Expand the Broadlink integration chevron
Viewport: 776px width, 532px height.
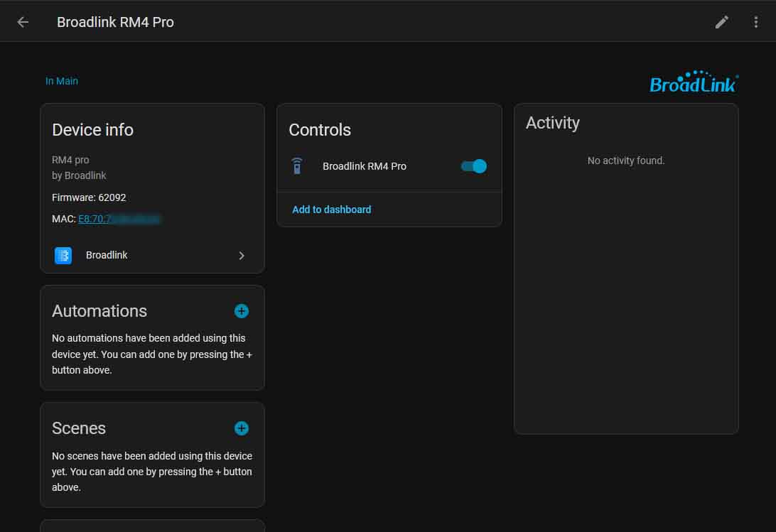[242, 256]
